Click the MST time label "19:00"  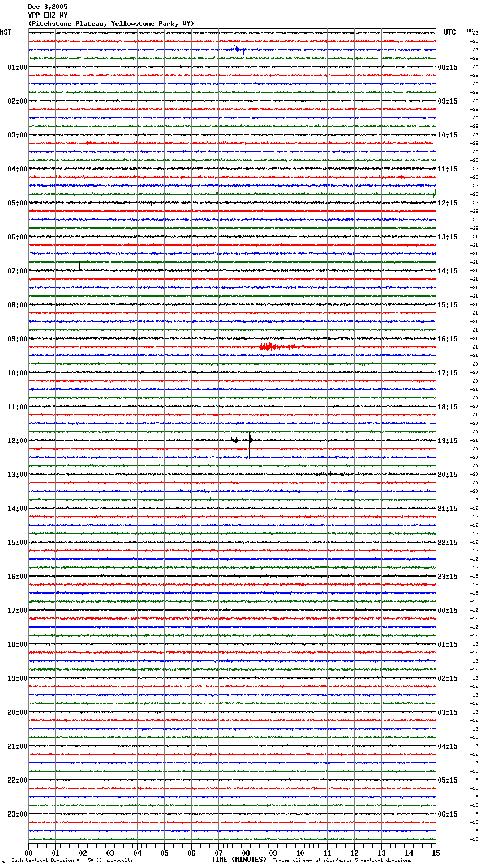(x=18, y=678)
